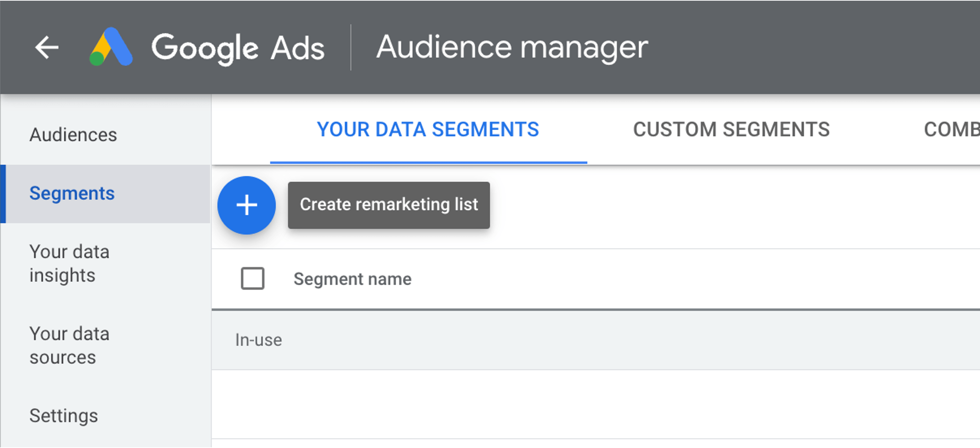Screen dimensions: 980x448
Task: Open the Your Data Segments tab
Action: 428,129
